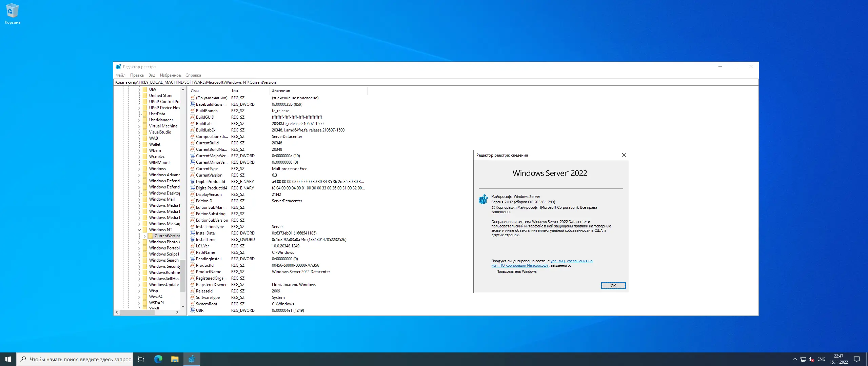
Task: Open the Файл menu
Action: 120,75
